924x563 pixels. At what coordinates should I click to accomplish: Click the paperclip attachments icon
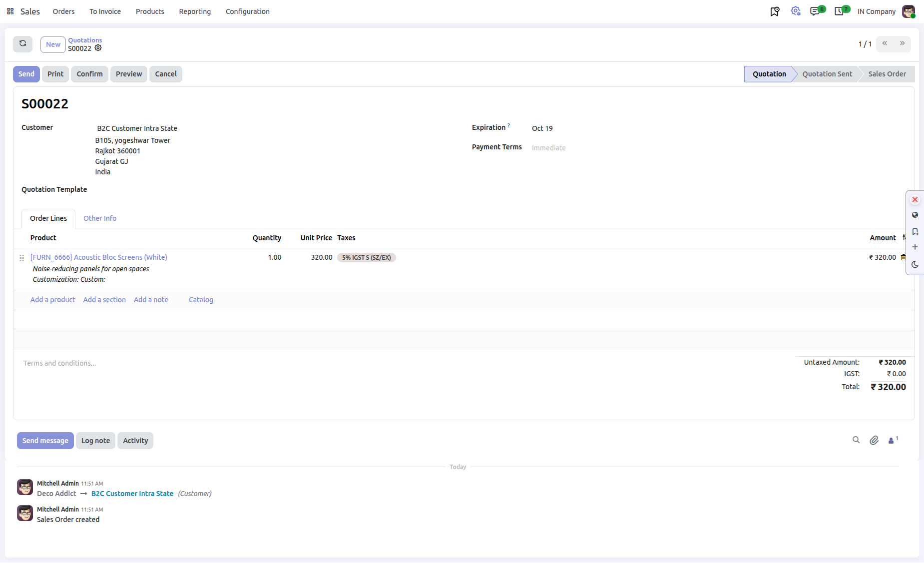coord(874,440)
